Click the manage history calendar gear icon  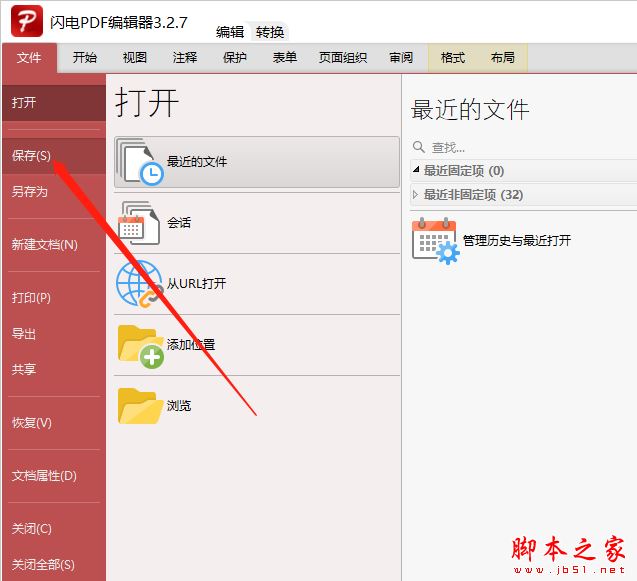point(436,241)
